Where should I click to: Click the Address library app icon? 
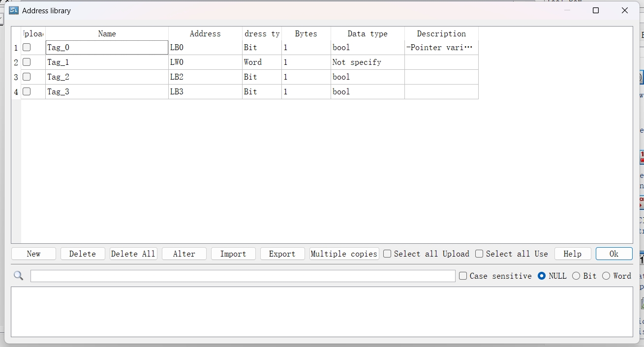(x=14, y=10)
